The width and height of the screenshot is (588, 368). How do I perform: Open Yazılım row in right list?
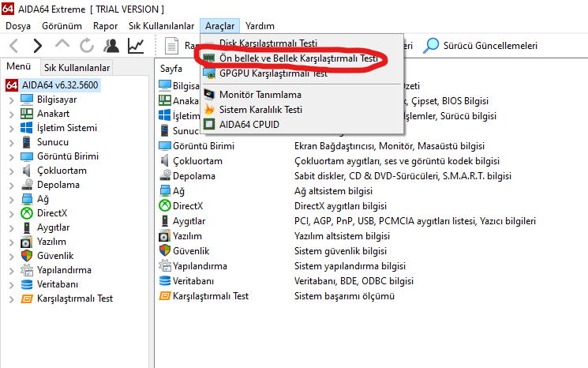(187, 236)
